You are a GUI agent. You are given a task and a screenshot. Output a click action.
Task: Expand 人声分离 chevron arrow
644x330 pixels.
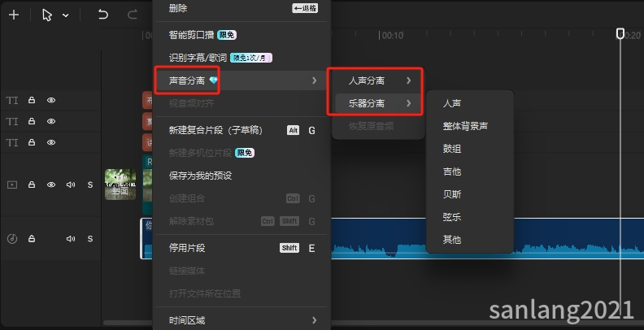(409, 80)
